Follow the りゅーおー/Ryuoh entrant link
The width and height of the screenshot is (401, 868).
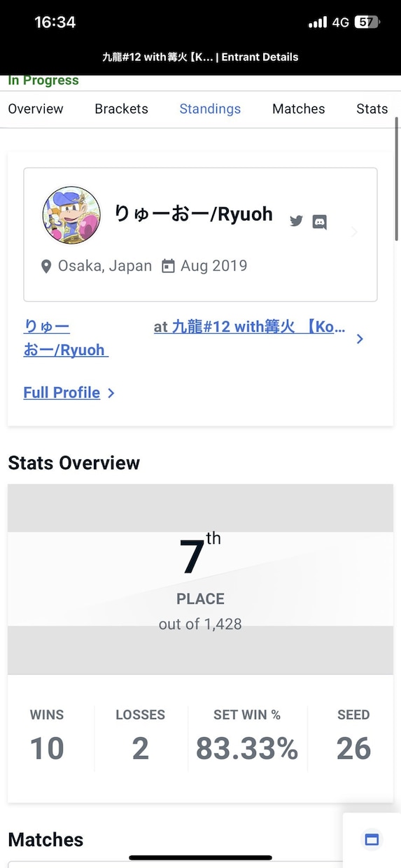(66, 338)
